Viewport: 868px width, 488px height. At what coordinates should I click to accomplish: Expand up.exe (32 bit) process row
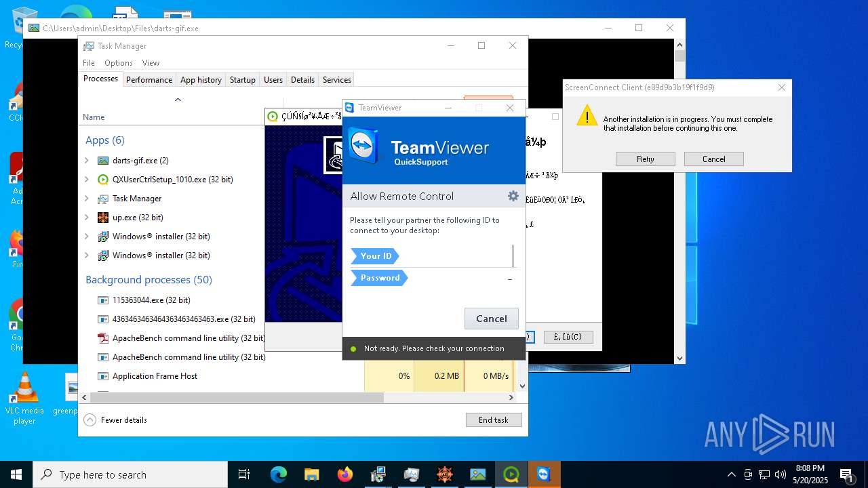[x=87, y=218]
